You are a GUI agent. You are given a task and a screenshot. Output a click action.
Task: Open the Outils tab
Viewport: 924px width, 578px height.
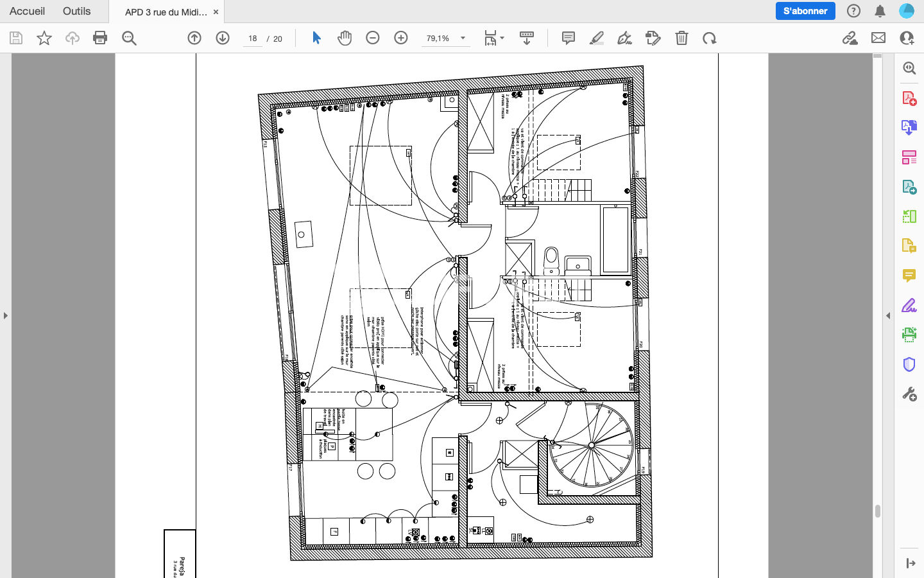point(76,11)
